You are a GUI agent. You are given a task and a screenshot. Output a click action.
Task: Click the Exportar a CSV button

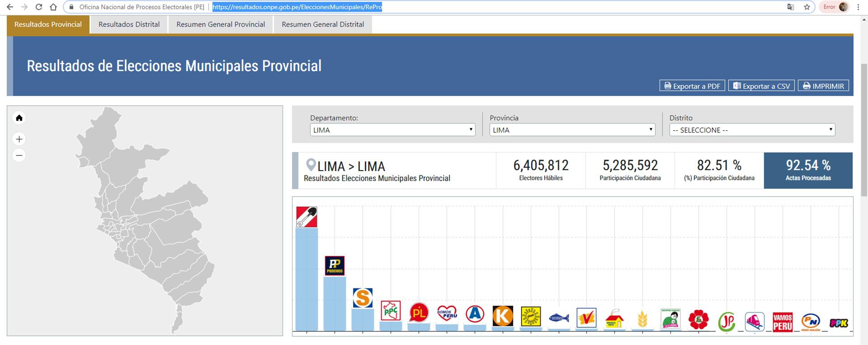(x=761, y=86)
